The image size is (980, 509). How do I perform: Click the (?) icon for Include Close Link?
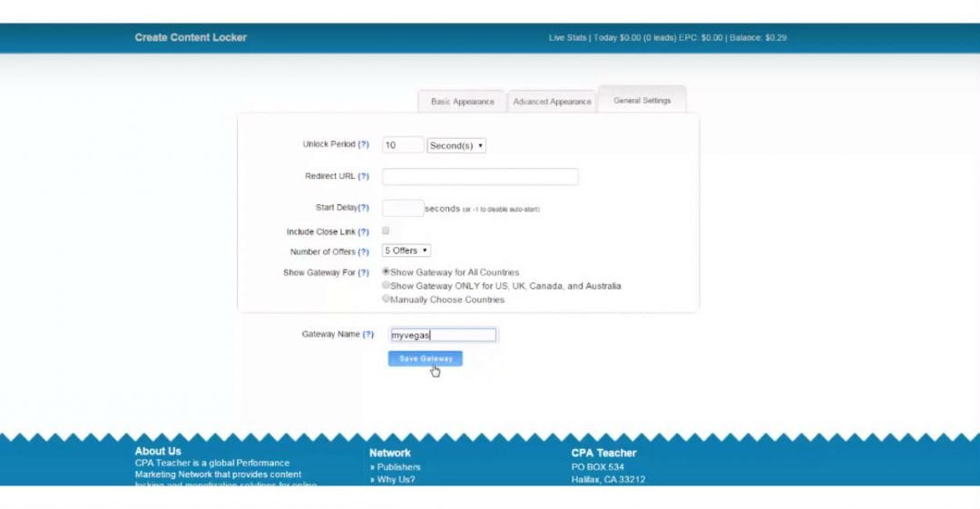pos(363,232)
